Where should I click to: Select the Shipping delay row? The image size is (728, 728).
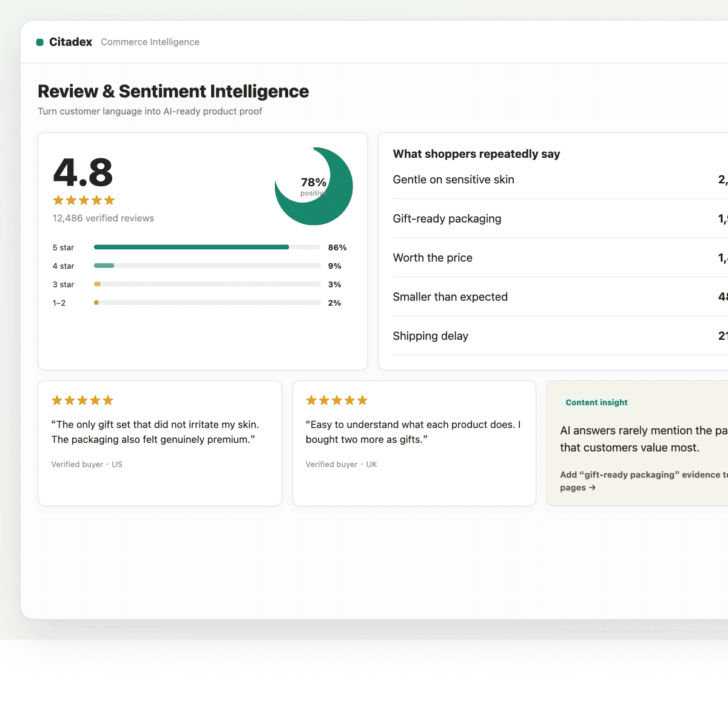point(561,336)
